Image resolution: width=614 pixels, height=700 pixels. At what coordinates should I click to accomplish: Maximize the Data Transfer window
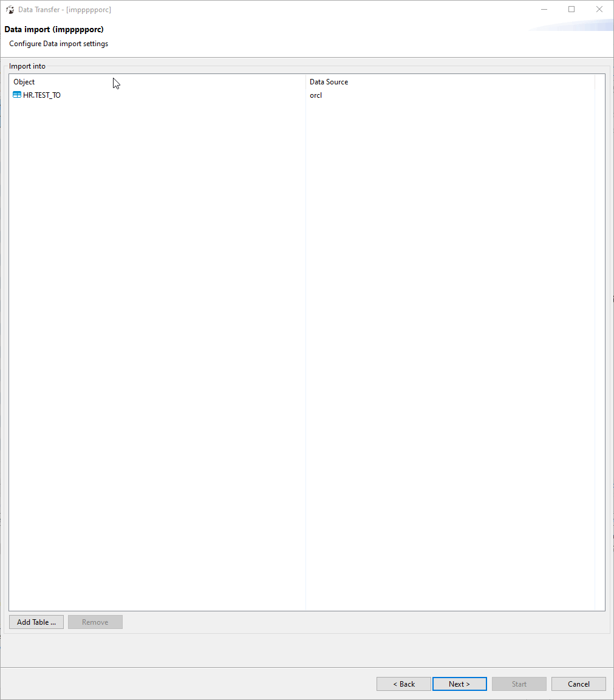(x=571, y=9)
